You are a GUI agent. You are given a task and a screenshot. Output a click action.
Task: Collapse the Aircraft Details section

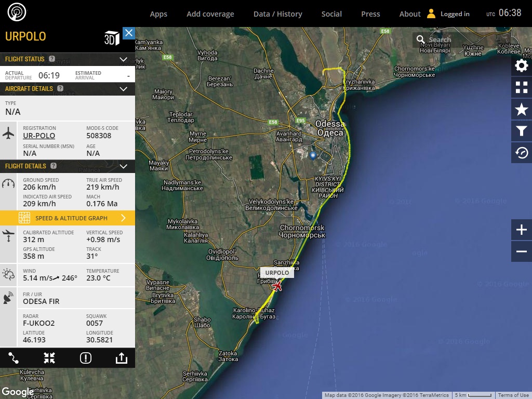pyautogui.click(x=123, y=89)
